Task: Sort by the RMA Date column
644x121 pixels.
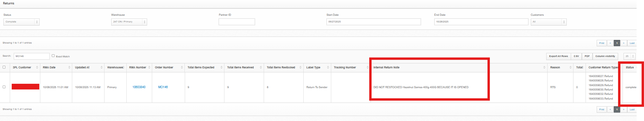Action: [56, 67]
